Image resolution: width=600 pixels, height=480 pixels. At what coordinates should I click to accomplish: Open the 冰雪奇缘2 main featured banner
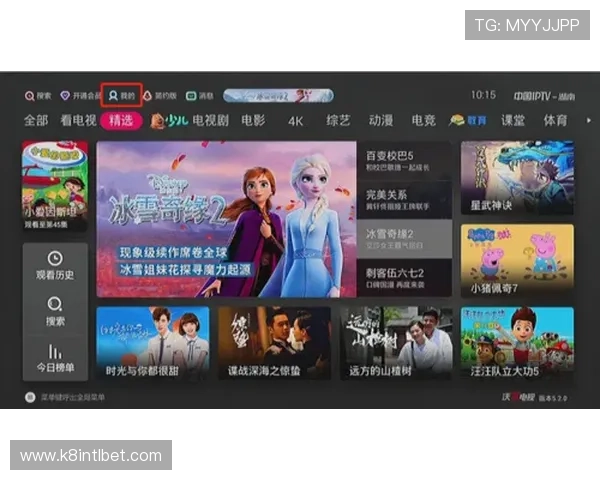click(226, 219)
